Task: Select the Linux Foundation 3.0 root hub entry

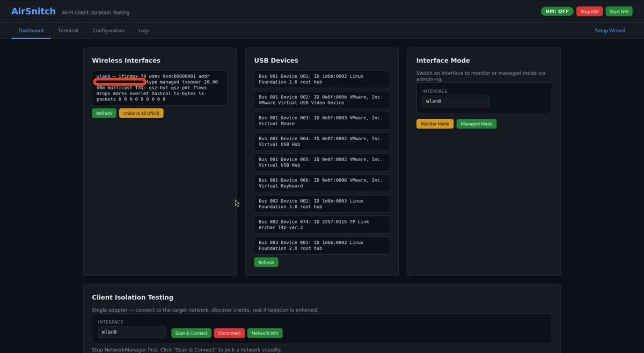Action: click(321, 204)
